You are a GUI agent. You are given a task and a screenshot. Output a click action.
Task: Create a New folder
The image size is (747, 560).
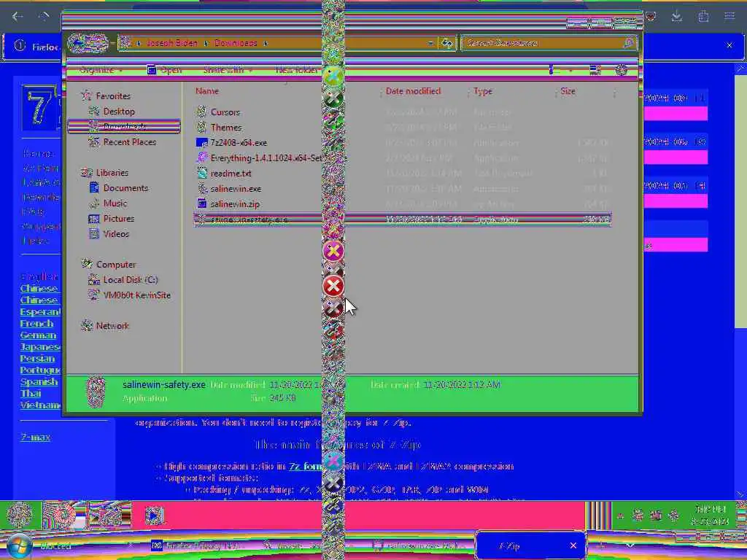[x=296, y=70]
